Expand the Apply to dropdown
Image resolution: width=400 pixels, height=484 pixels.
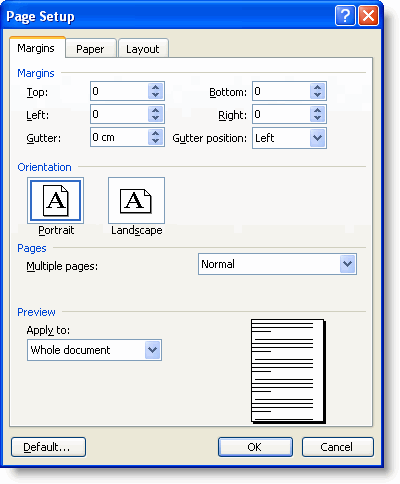click(x=153, y=350)
